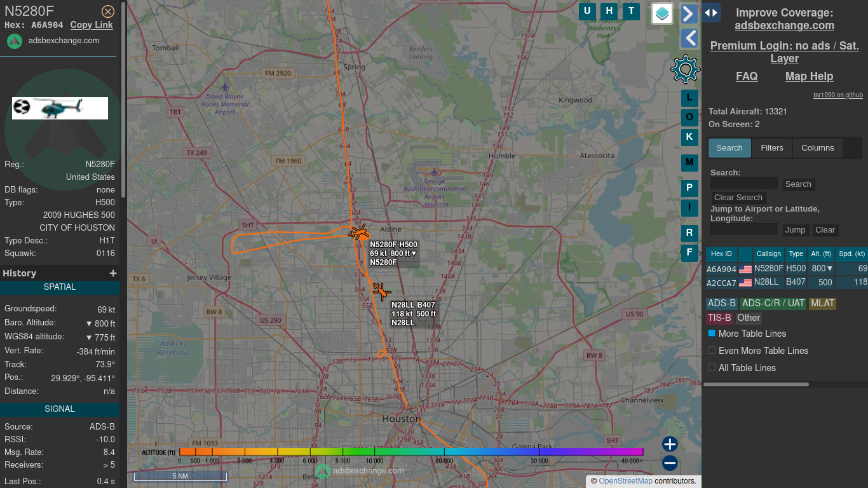Toggle the K map button

689,137
